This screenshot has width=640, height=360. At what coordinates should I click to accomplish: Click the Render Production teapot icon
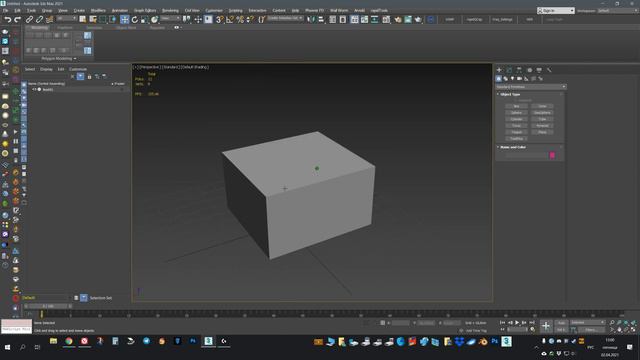point(418,19)
